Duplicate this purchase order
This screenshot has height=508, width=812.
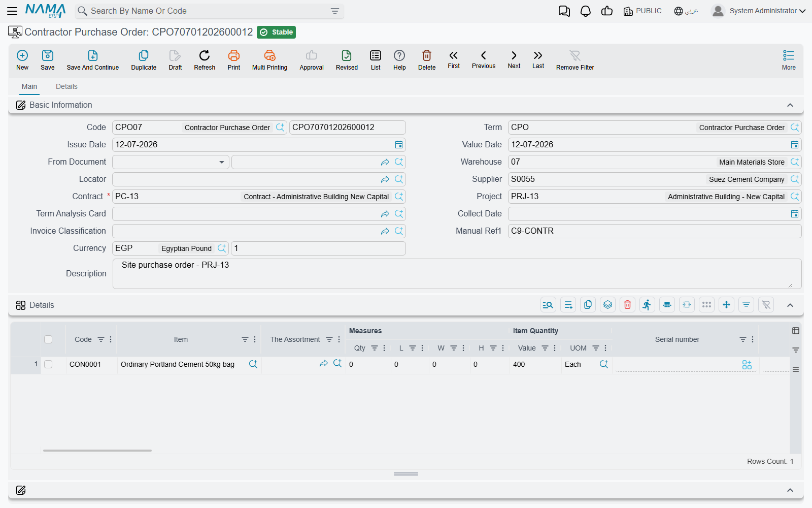(x=144, y=60)
